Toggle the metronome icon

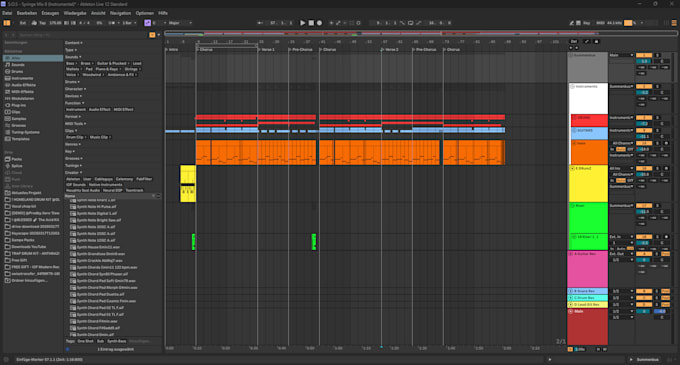pyautogui.click(x=112, y=23)
